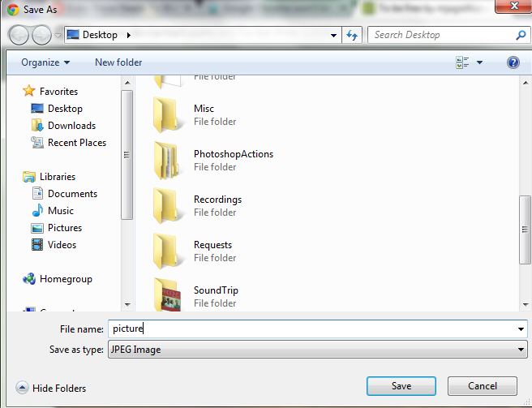
Task: Close the Save As dialog
Action: click(x=513, y=6)
